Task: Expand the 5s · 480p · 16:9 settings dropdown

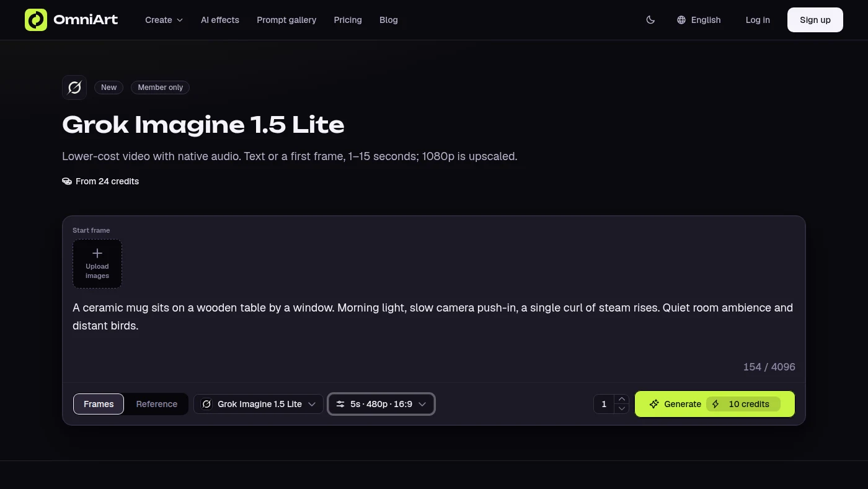Action: pos(381,404)
